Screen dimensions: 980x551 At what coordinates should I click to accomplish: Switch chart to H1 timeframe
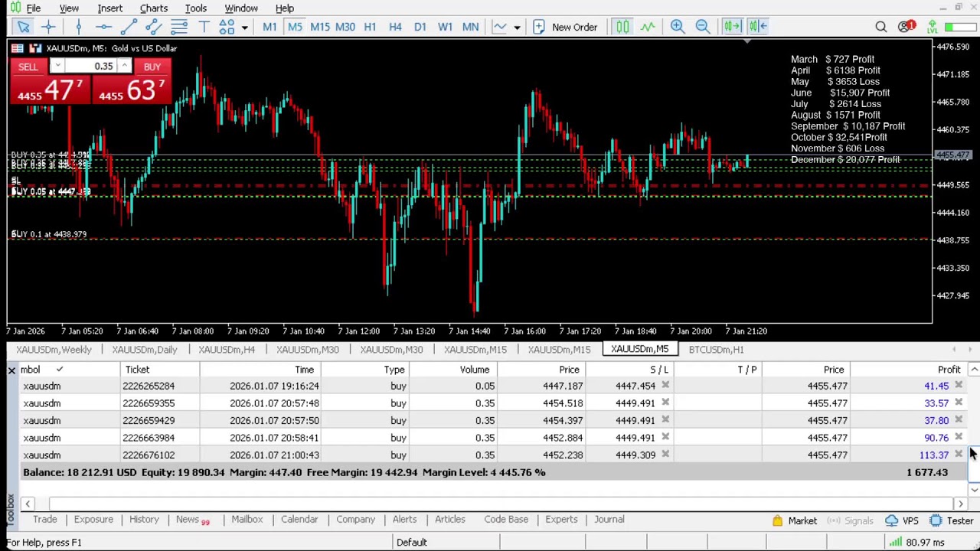(370, 27)
